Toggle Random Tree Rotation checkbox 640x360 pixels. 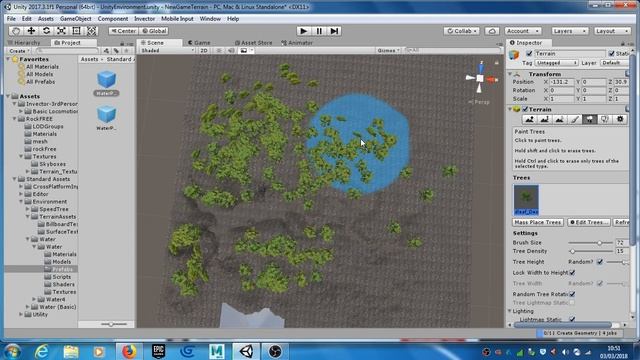click(572, 294)
